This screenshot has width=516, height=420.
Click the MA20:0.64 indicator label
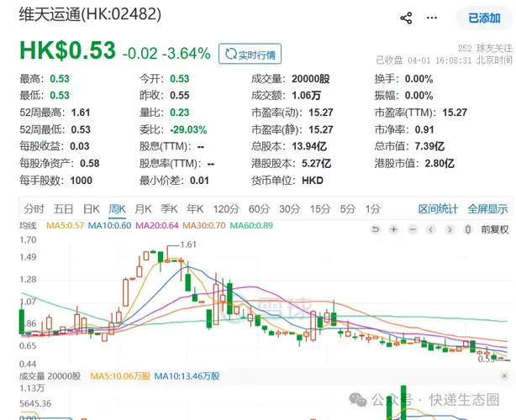point(157,226)
